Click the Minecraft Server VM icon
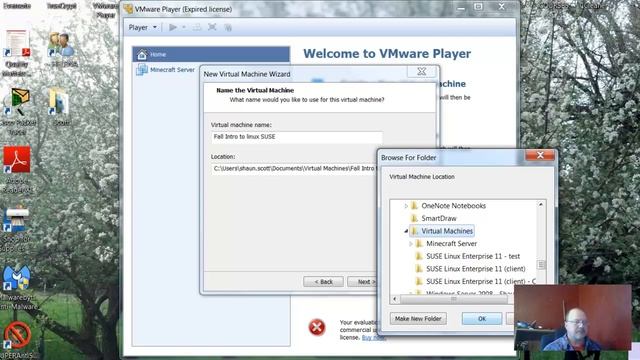Screen dimensions: 640x360 click(x=142, y=70)
